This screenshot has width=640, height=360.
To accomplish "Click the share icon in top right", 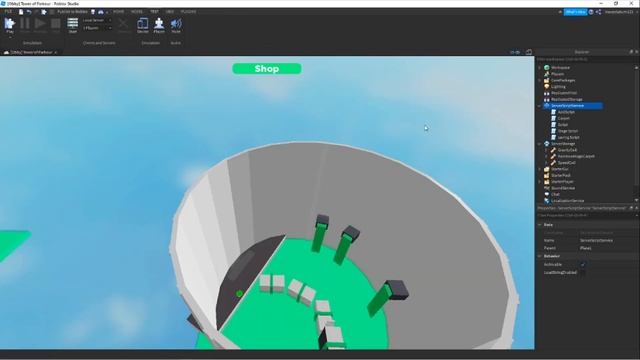I will tap(598, 12).
